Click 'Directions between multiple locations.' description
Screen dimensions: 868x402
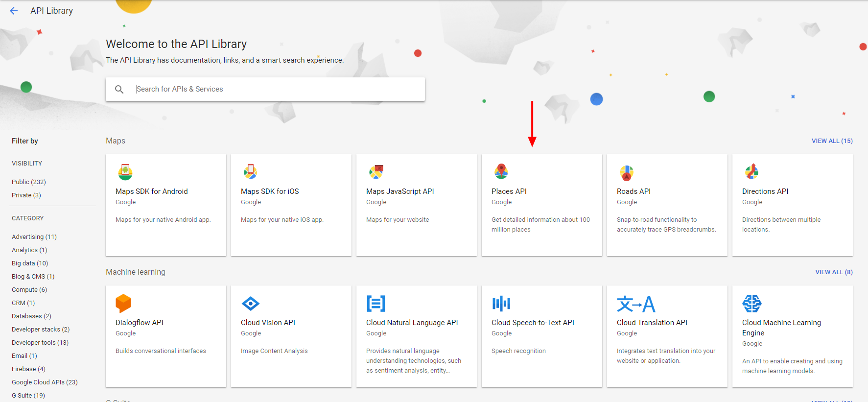click(x=781, y=225)
